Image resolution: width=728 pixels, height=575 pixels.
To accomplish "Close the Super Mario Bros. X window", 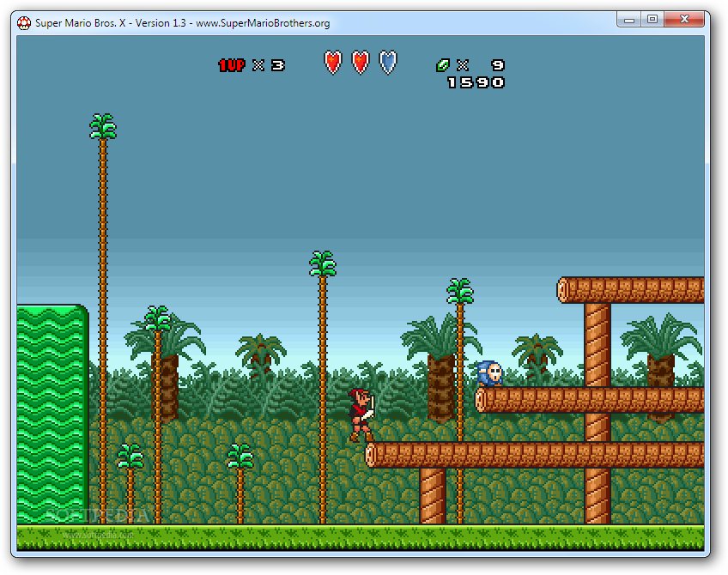I will tap(684, 20).
